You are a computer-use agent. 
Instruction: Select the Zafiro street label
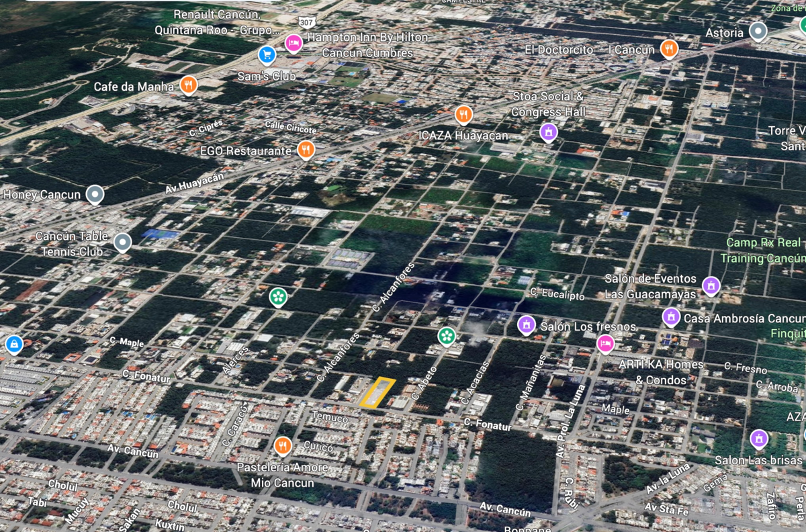[770, 505]
